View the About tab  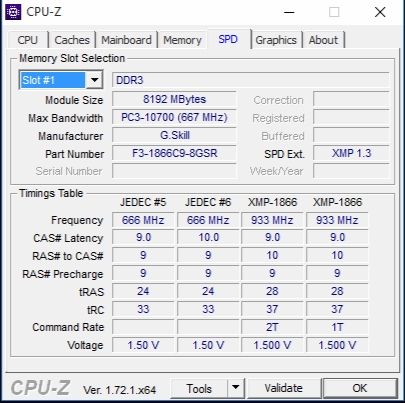tap(323, 40)
